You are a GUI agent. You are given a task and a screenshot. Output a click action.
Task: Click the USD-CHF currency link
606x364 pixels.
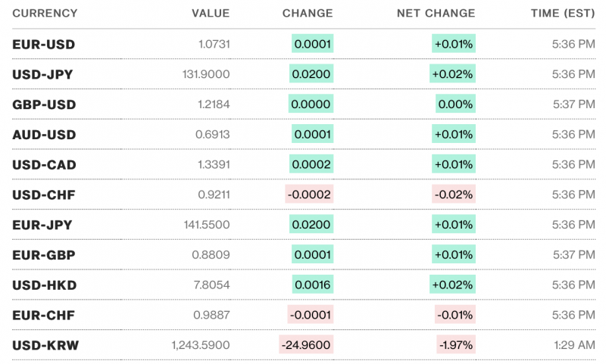(44, 194)
